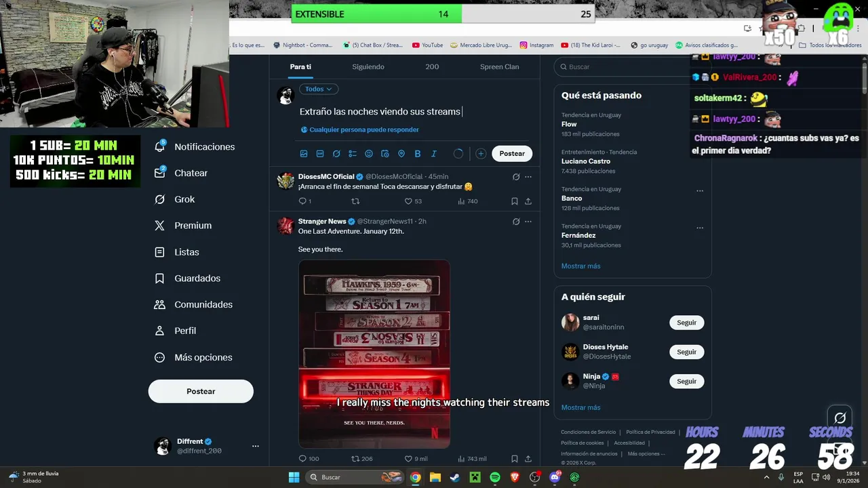Schedule the post with calendar icon
Viewport: 868px width, 488px height.
(x=385, y=154)
